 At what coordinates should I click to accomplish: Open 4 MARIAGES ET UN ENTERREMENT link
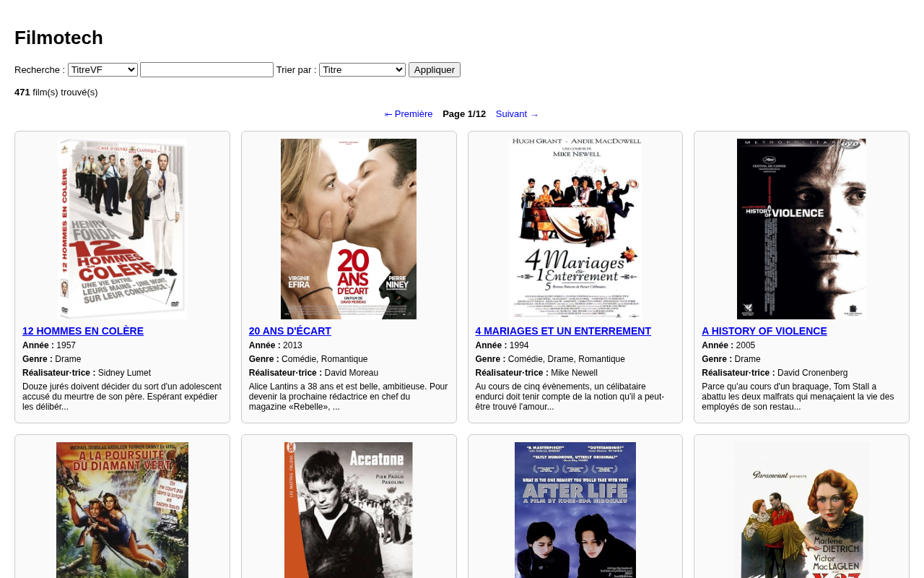(563, 331)
